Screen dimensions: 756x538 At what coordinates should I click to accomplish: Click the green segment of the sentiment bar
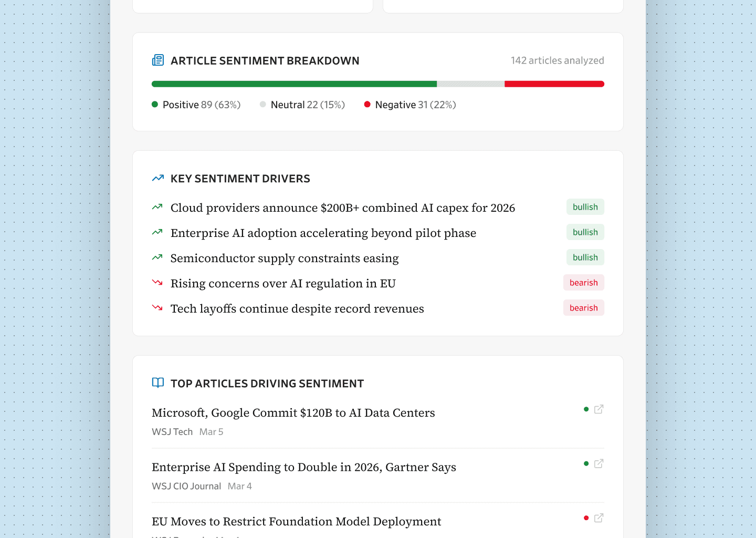pos(294,84)
